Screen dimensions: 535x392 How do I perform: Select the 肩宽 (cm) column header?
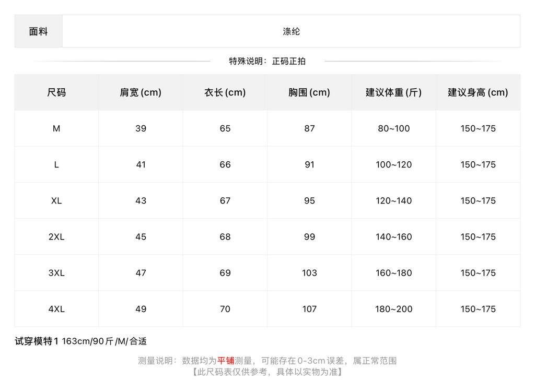[141, 92]
